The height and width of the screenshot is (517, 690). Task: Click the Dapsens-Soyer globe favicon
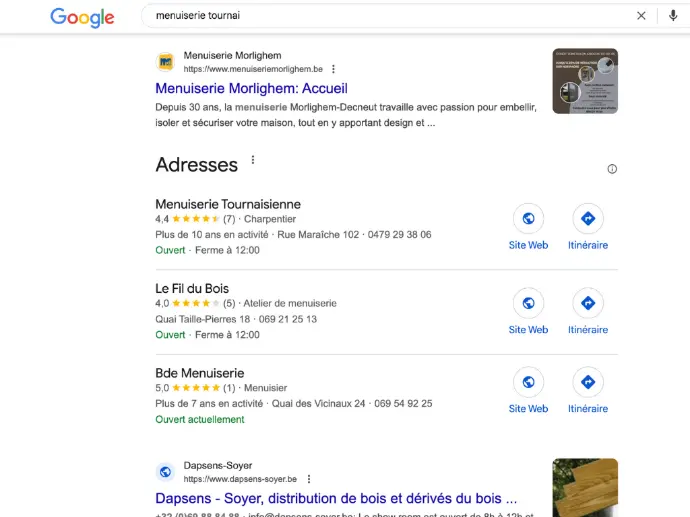(x=165, y=472)
